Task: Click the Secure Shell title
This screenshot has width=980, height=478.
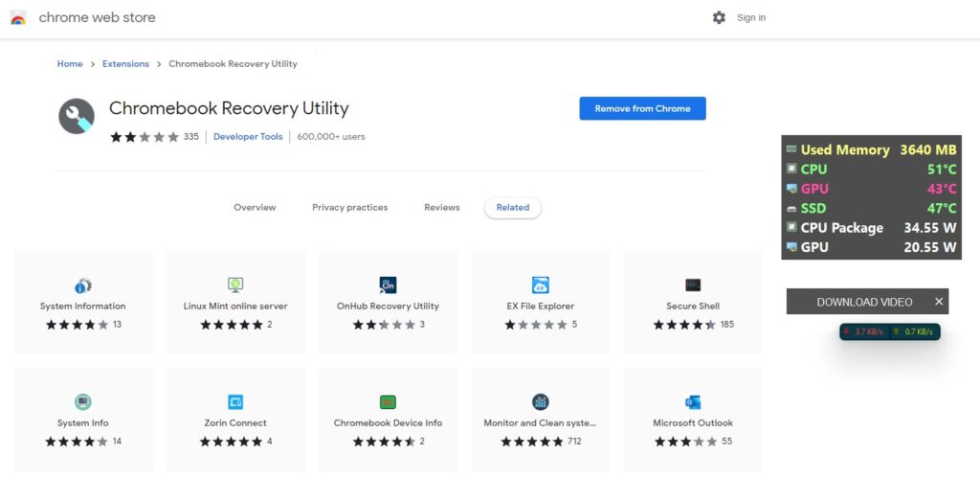Action: [x=693, y=306]
